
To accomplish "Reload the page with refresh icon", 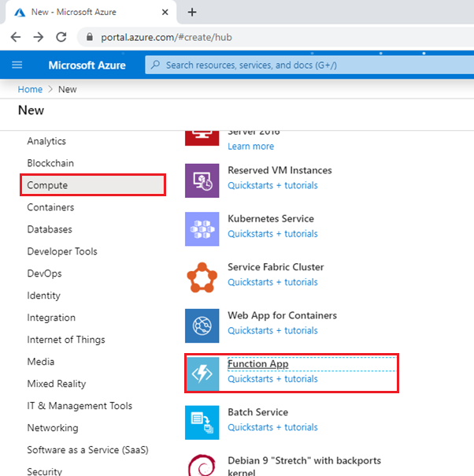I will (61, 37).
